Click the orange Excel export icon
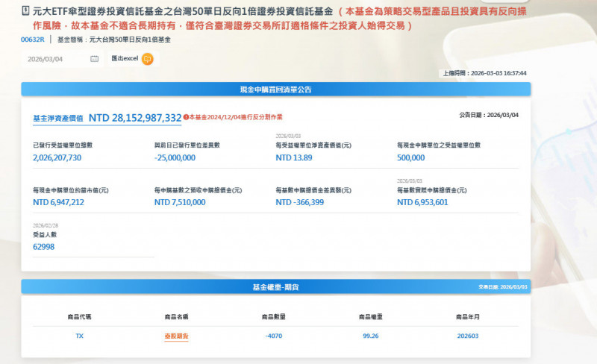Image resolution: width=597 pixels, height=364 pixels. [x=147, y=59]
